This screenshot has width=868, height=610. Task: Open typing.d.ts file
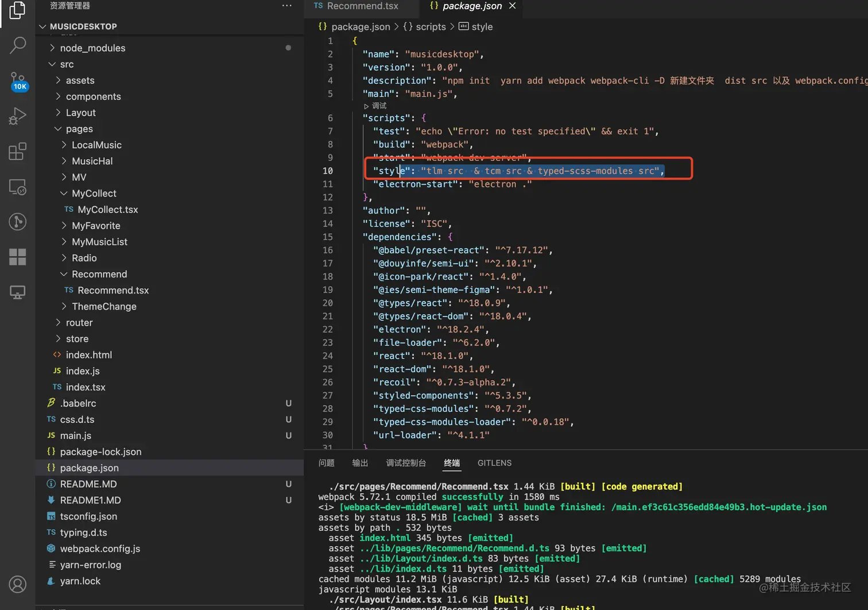click(169, 532)
